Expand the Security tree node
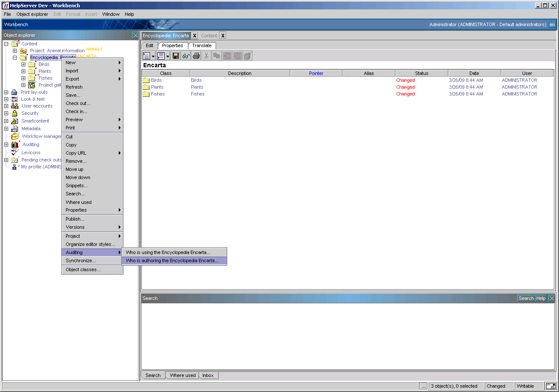559x392 pixels. 6,113
